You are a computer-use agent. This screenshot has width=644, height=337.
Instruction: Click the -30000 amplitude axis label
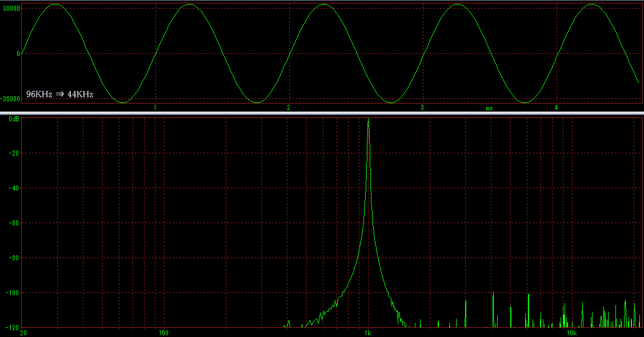click(x=10, y=99)
